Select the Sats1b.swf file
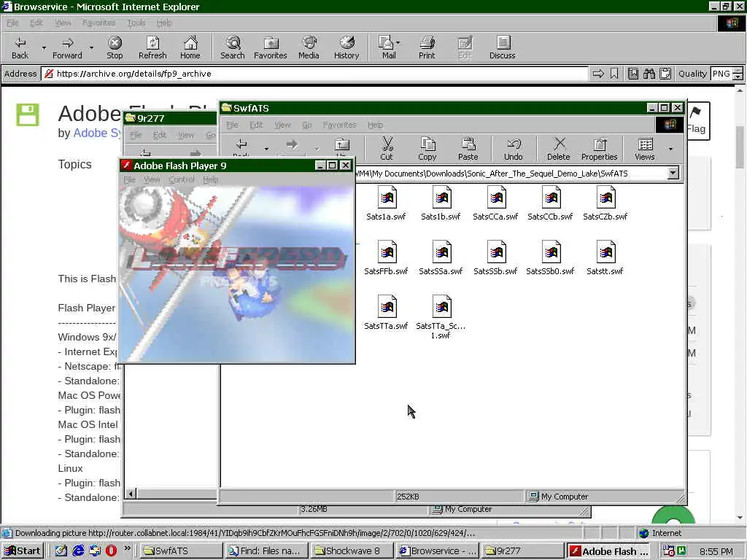 [x=441, y=203]
